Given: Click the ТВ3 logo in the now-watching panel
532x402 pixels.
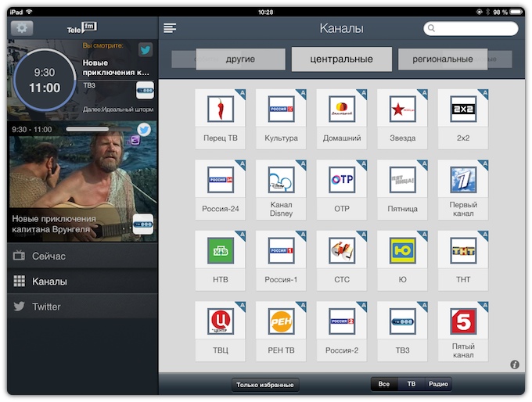Looking at the screenshot, I should point(145,90).
